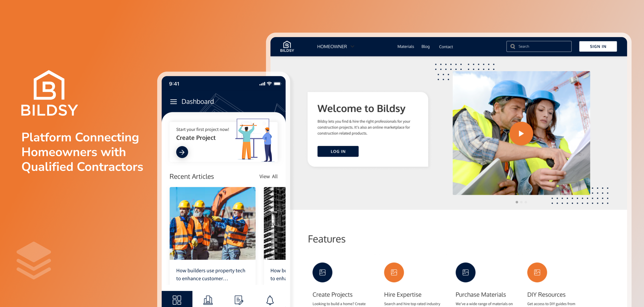Viewport: 644px width, 307px height.
Task: Open the buildings tab in bottom bar
Action: tap(208, 300)
